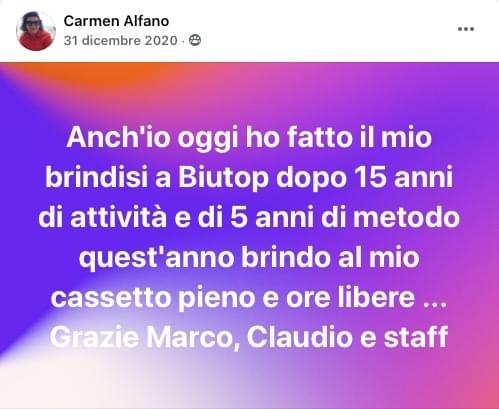Open the "31 dicembre 2020" post timestamp
Viewport: 499px width, 409px height.
tap(120, 41)
